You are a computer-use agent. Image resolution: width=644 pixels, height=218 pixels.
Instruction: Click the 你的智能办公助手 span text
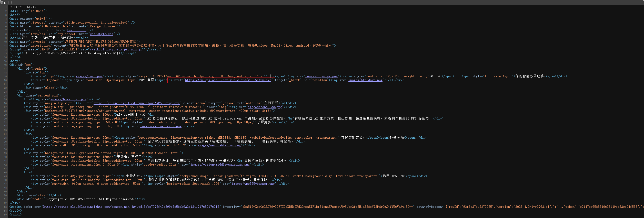pyautogui.click(x=530, y=76)
